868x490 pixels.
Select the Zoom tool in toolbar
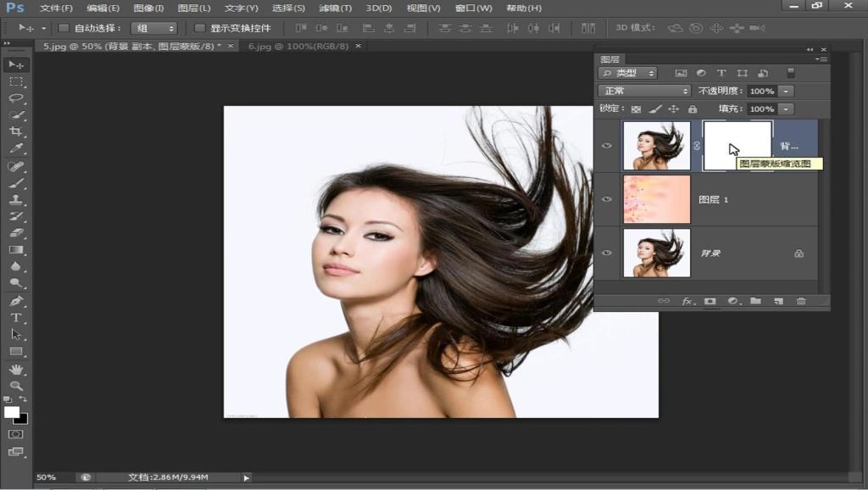[x=16, y=386]
